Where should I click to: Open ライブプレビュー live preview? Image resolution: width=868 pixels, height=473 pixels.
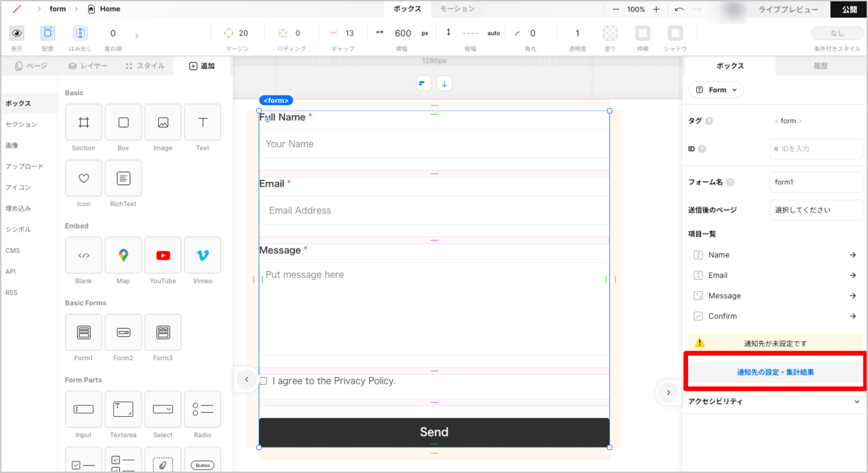pyautogui.click(x=788, y=9)
